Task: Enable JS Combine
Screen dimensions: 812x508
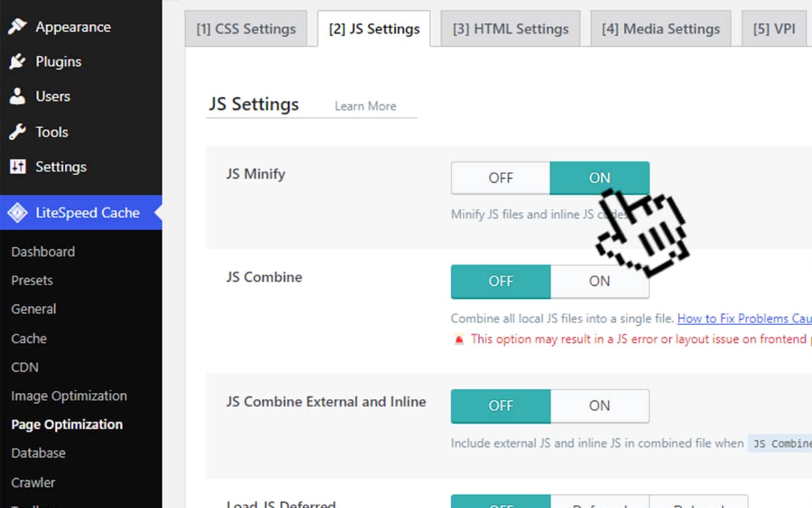Action: click(600, 281)
